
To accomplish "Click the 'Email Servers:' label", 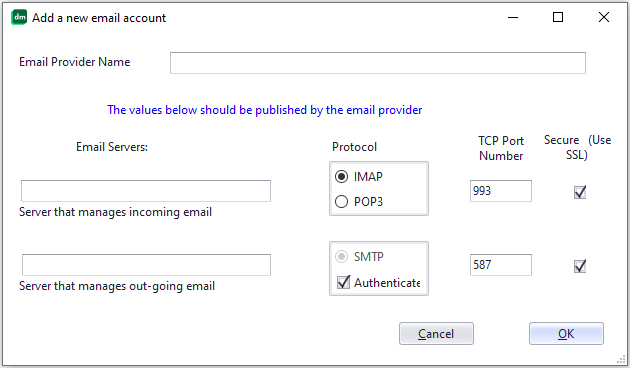I will (x=112, y=147).
